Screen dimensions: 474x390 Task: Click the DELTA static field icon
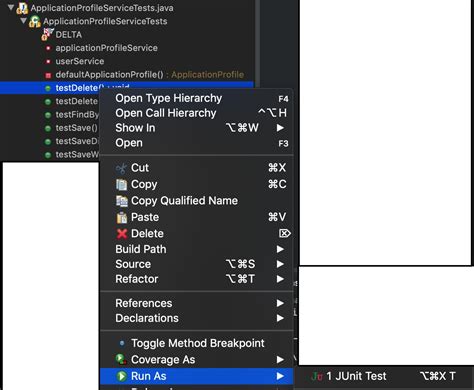pyautogui.click(x=47, y=34)
